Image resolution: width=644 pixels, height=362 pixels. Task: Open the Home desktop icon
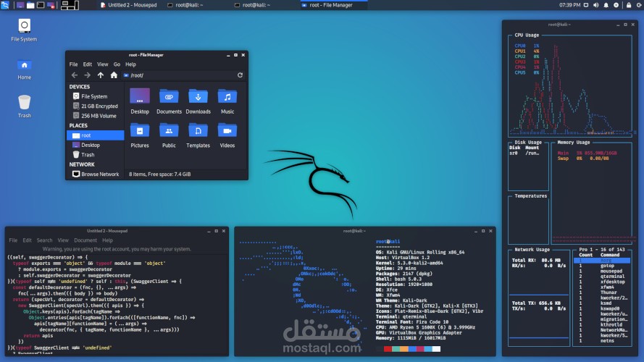coord(24,69)
